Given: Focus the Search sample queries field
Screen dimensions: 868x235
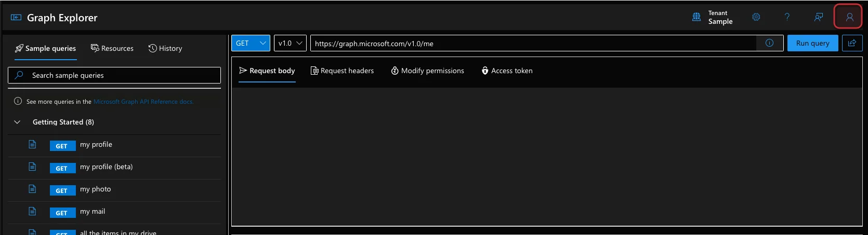Looking at the screenshot, I should (114, 75).
